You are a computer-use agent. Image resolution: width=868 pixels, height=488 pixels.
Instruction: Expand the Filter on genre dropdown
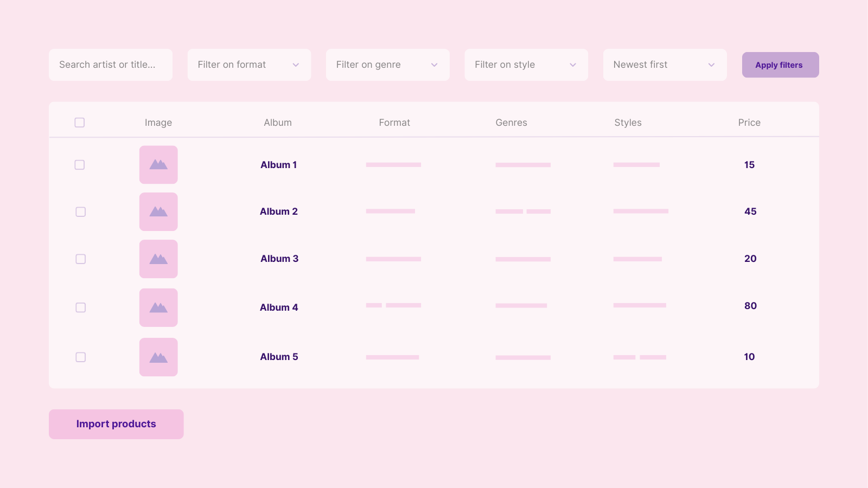(387, 65)
